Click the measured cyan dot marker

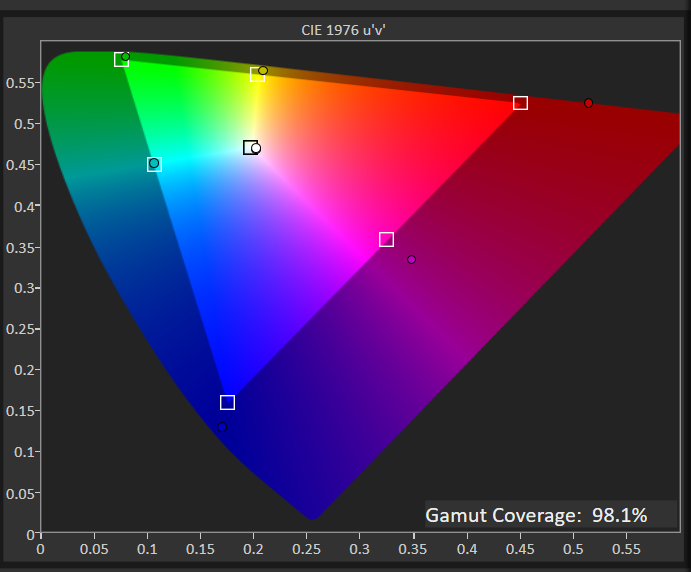tap(153, 163)
